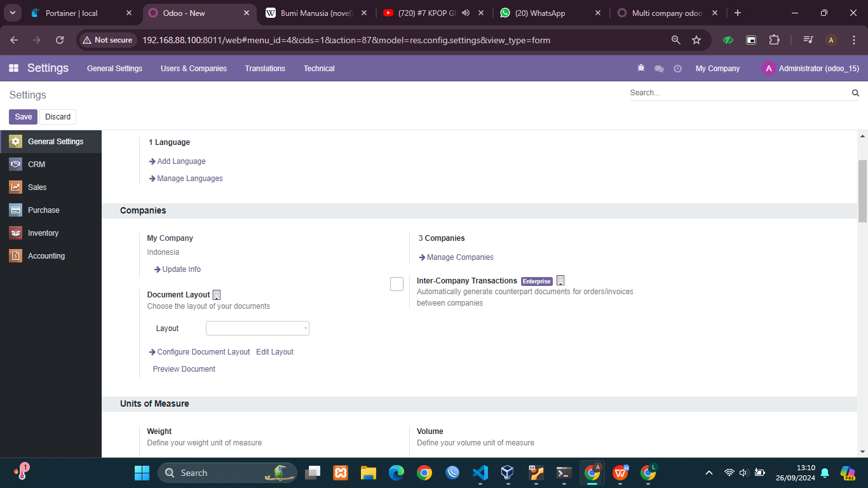This screenshot has height=488, width=868.
Task: Reload the page with browser refresh icon
Action: (60, 40)
